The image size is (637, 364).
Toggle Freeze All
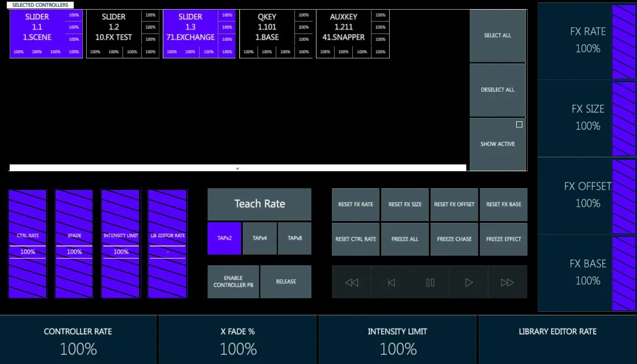(404, 239)
